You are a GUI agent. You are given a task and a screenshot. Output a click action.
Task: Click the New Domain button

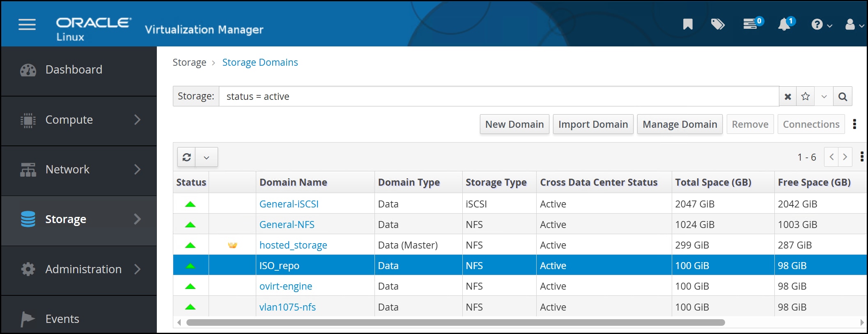tap(514, 124)
